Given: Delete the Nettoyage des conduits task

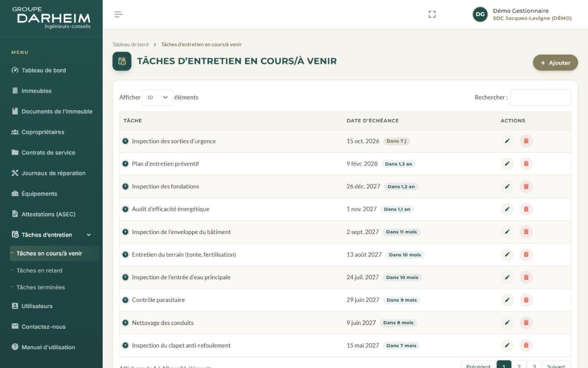Looking at the screenshot, I should coord(526,323).
